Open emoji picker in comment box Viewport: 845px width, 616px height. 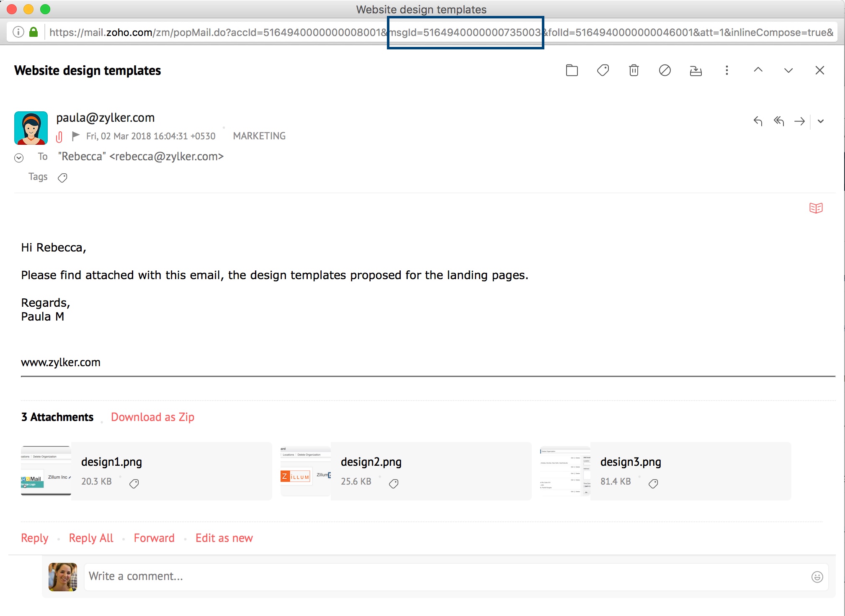[817, 577]
